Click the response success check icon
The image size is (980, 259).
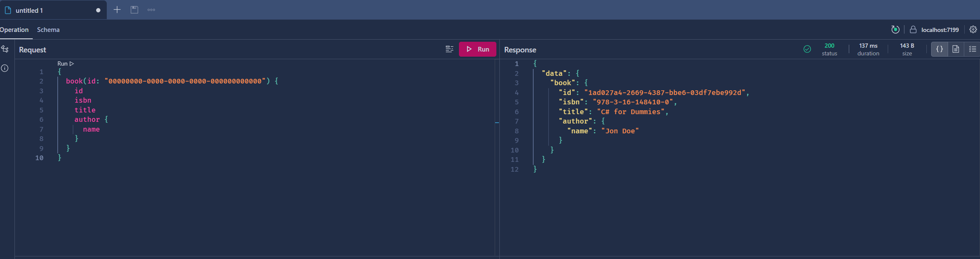pos(807,49)
